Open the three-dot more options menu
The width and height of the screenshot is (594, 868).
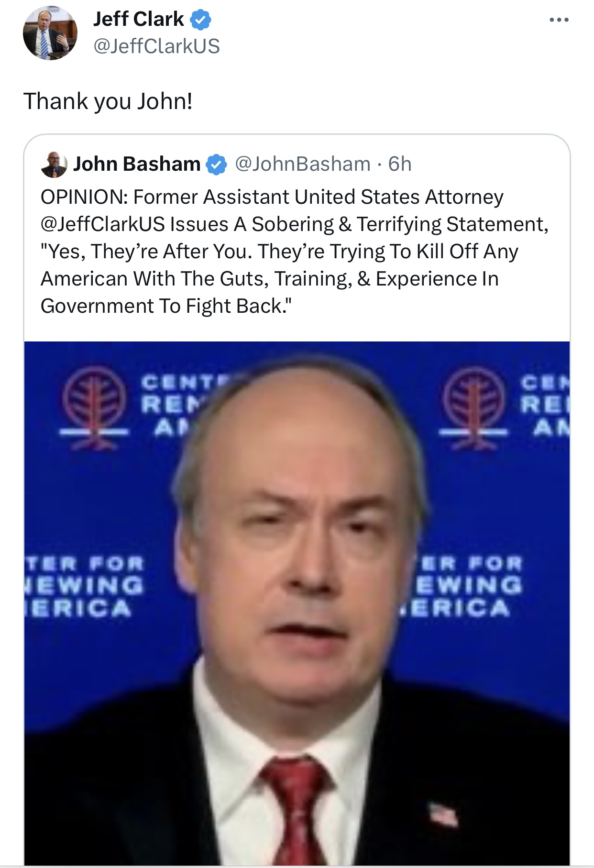click(x=559, y=20)
